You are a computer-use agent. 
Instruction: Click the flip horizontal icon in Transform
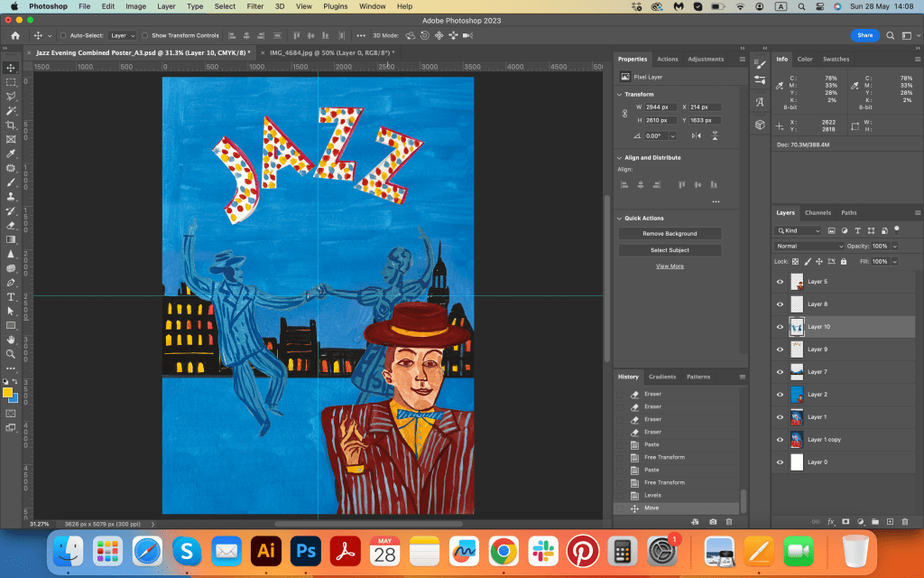pos(696,135)
